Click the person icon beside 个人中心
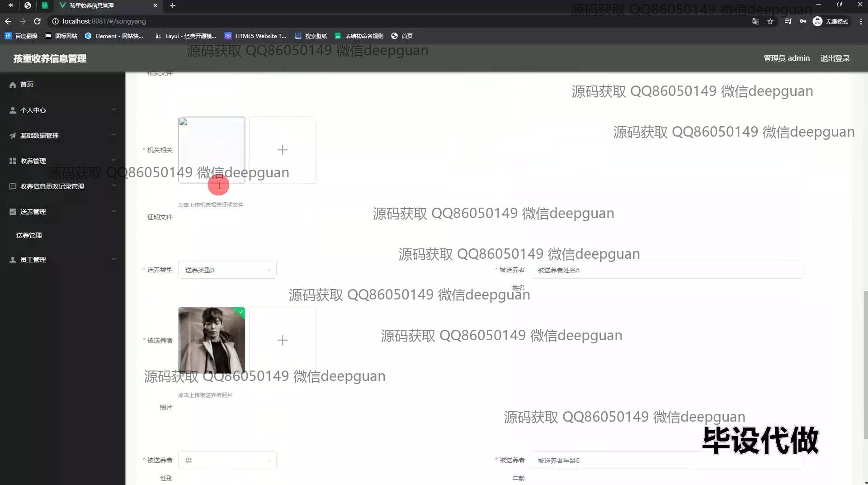868x485 pixels. [x=13, y=110]
